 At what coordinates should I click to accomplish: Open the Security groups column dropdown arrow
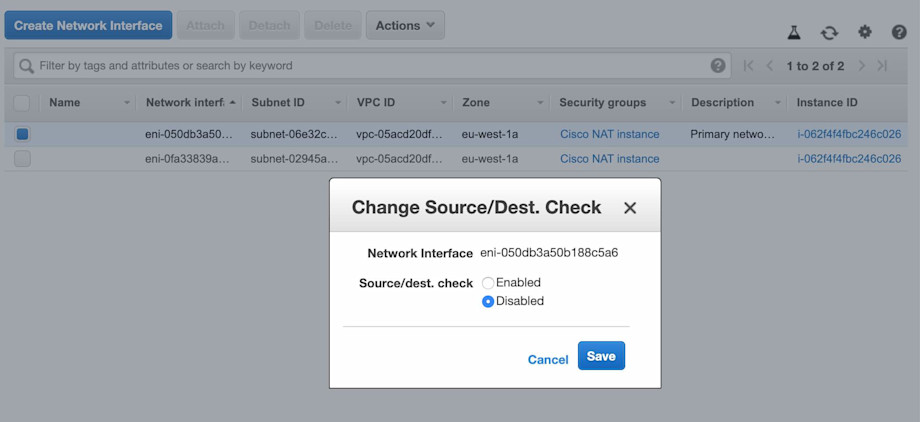[x=672, y=103]
